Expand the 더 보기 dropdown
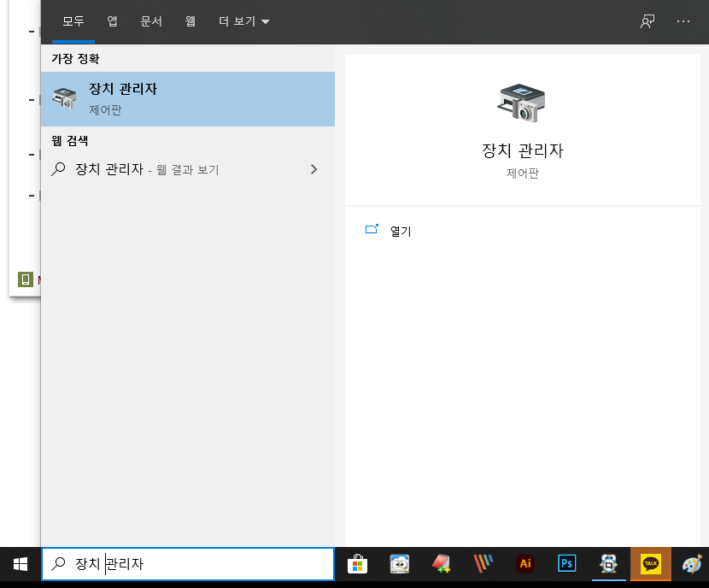709x588 pixels. [244, 21]
